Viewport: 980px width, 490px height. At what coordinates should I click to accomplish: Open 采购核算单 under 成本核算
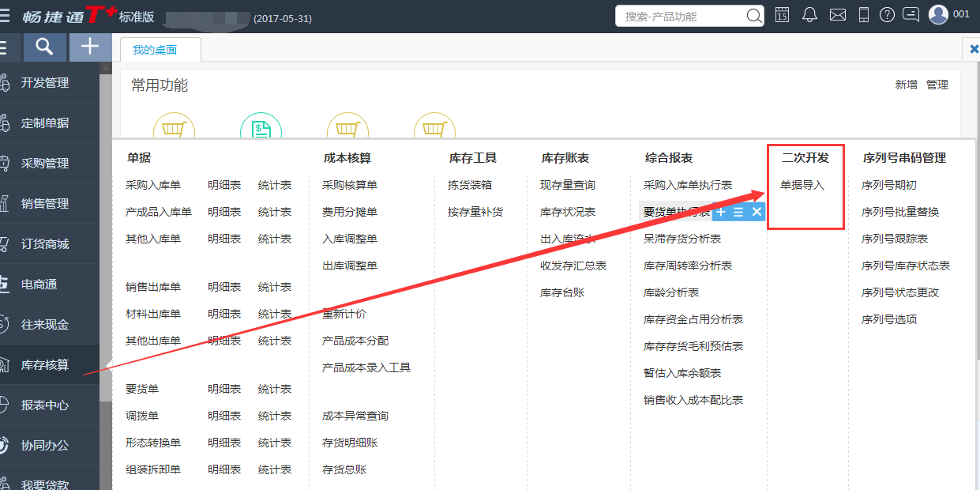coord(350,185)
